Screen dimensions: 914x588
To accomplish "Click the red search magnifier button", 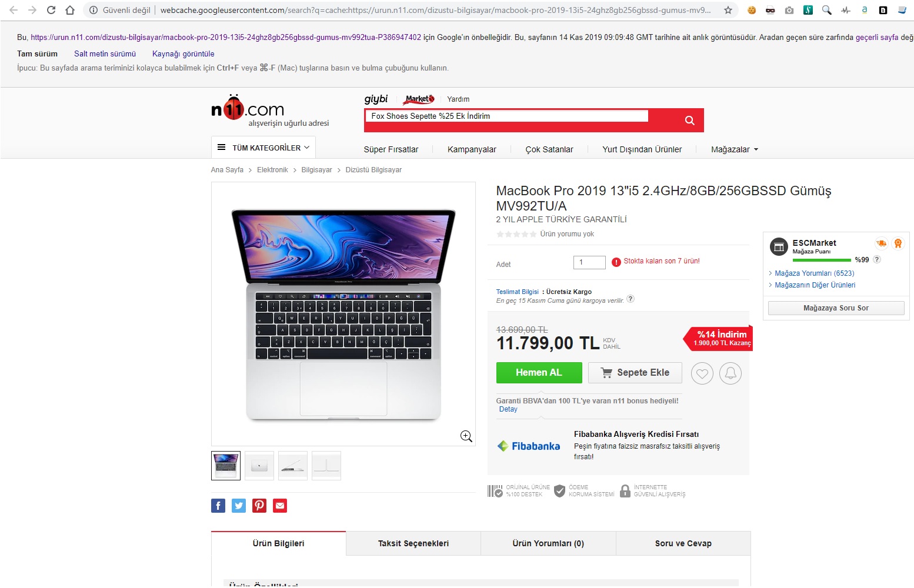I will [x=689, y=121].
